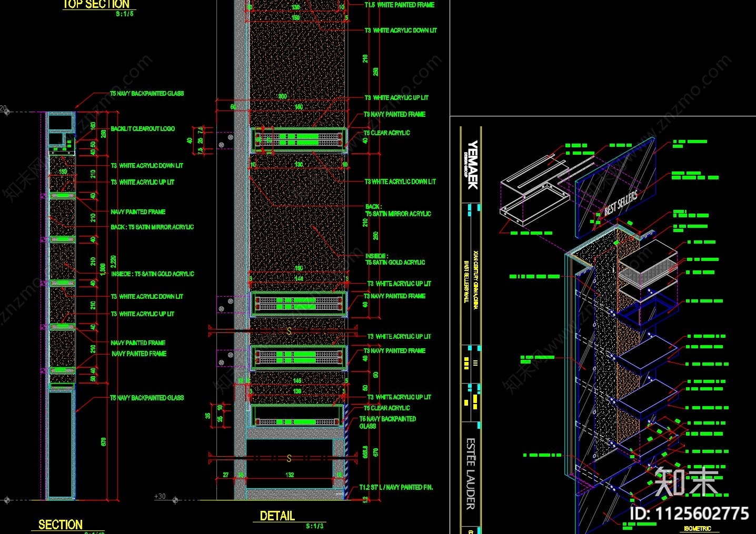The width and height of the screenshot is (756, 534).
Task: Select the S:1/5 scale label
Action: coord(125,14)
